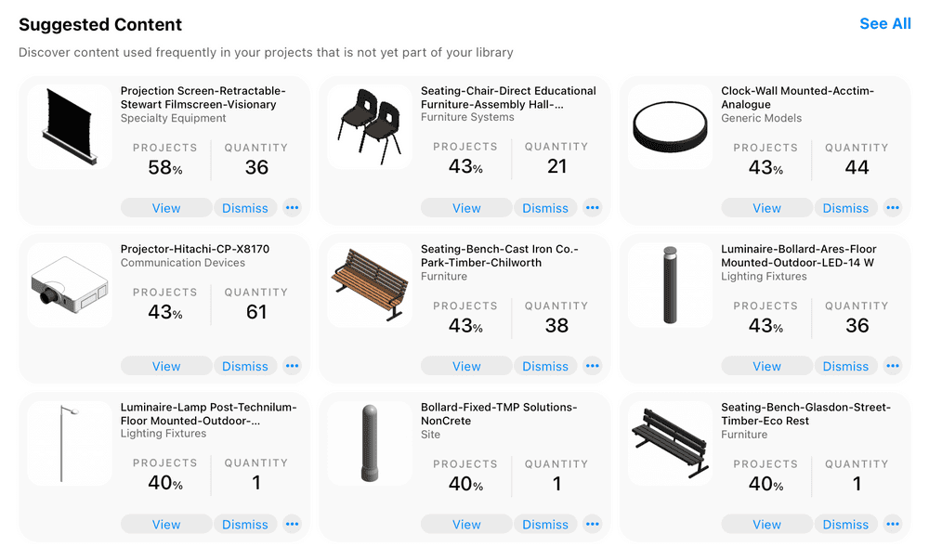Open more options for Seating-Bench-Cast Iron card

pyautogui.click(x=593, y=365)
